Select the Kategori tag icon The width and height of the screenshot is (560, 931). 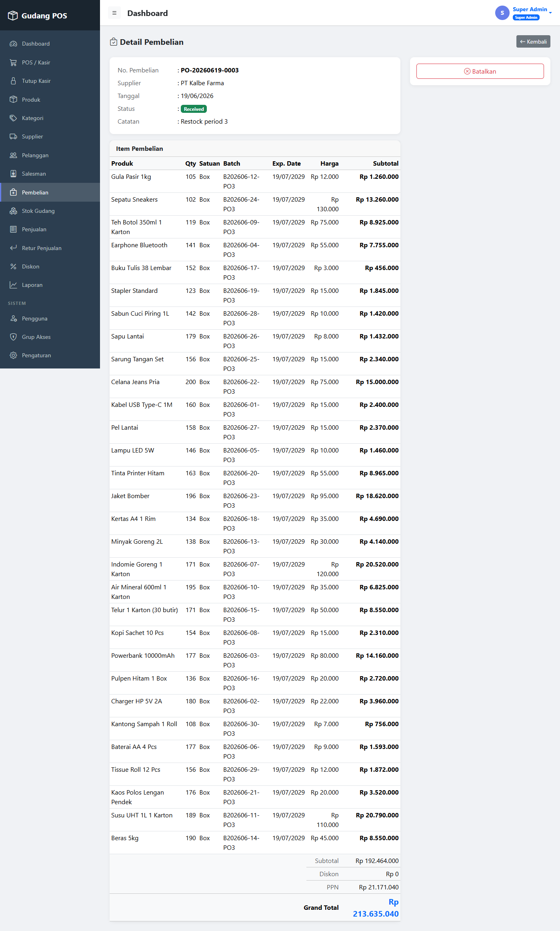click(13, 118)
